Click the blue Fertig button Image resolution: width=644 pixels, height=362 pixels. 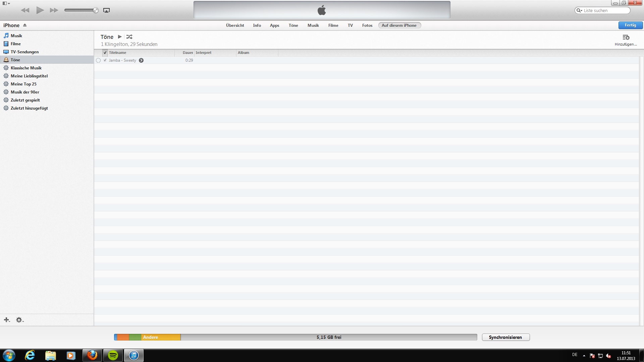click(630, 25)
